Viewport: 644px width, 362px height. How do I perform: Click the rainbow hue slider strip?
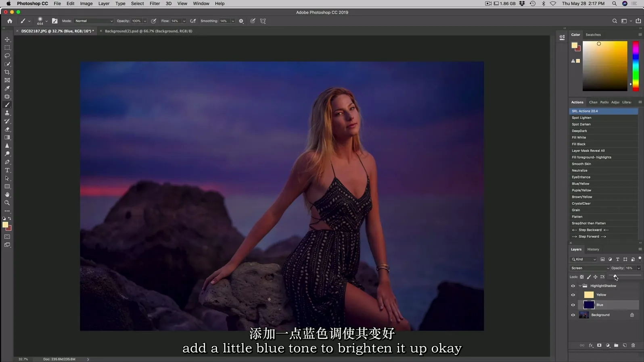636,66
